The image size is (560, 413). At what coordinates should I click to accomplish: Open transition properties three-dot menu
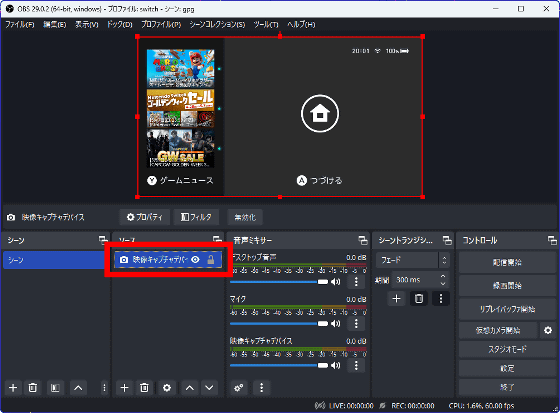pos(441,299)
